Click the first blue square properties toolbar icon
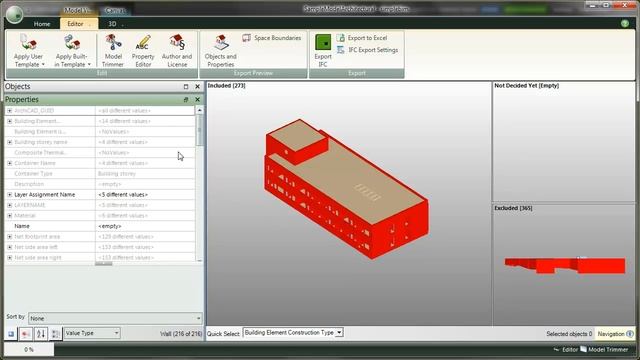640x360 pixels. click(11, 334)
